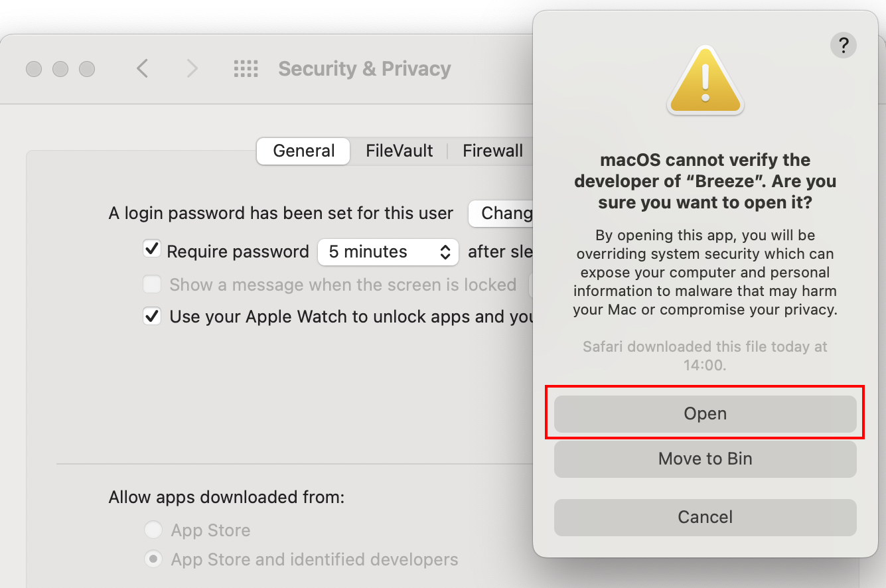Open the Firewall tab

tap(492, 151)
